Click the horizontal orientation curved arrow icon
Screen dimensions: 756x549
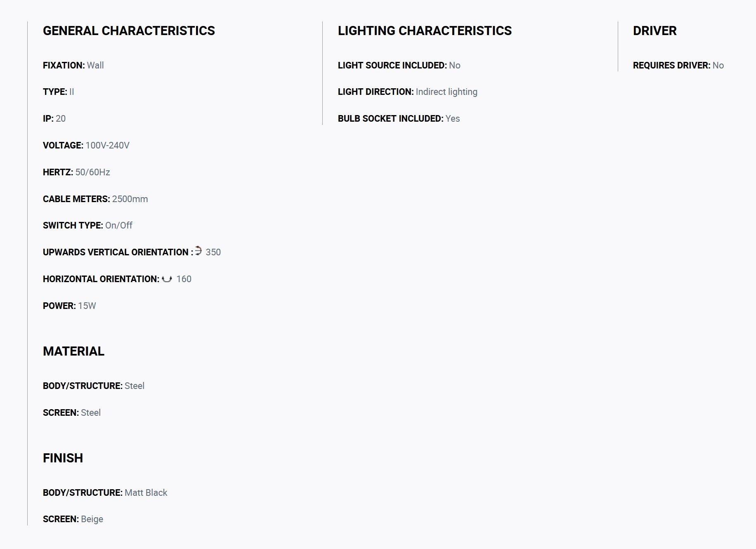[x=167, y=279]
